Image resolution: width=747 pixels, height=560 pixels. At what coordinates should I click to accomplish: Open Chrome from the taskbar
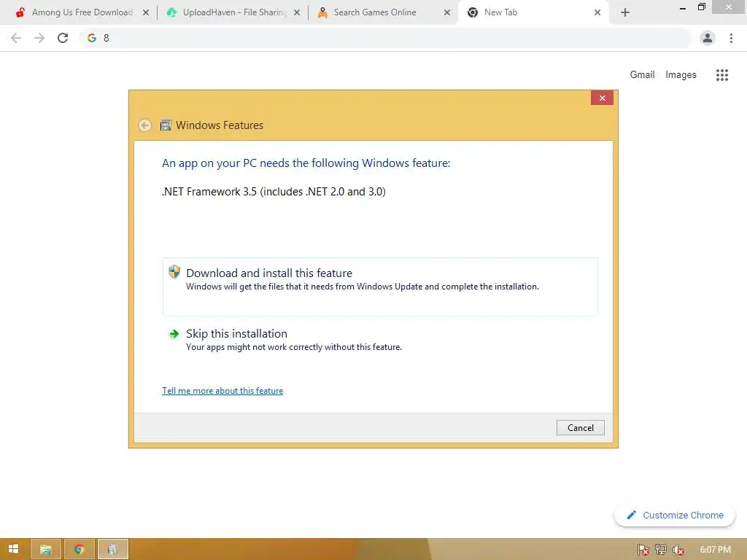[79, 549]
